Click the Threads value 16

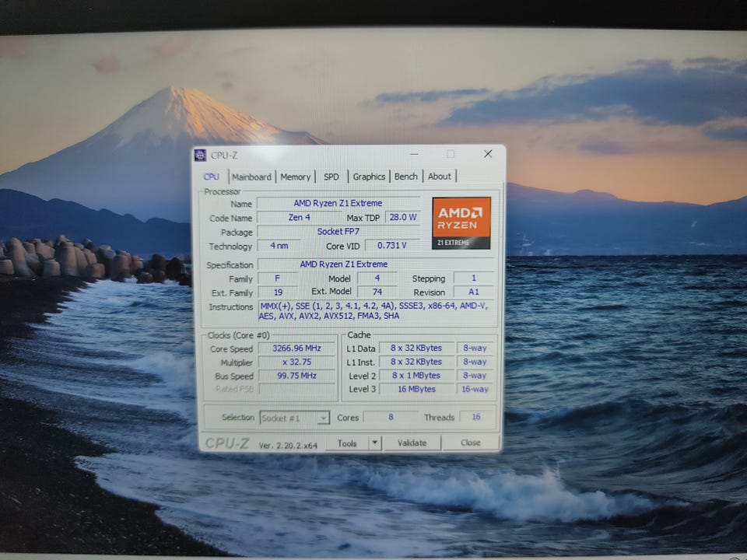[x=476, y=417]
